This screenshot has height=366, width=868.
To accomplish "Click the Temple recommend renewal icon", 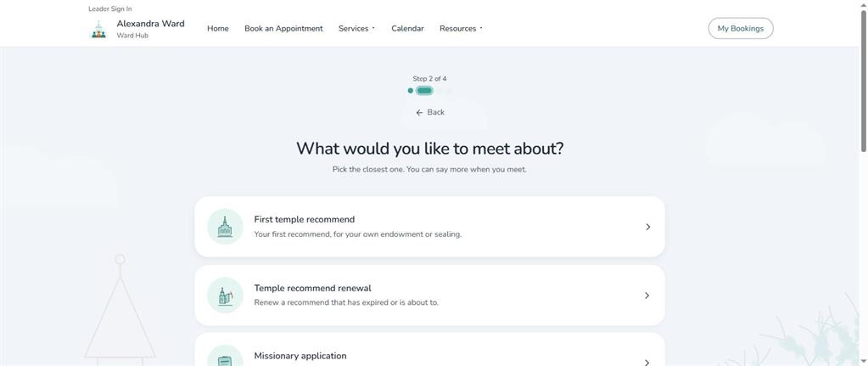I will 225,296.
